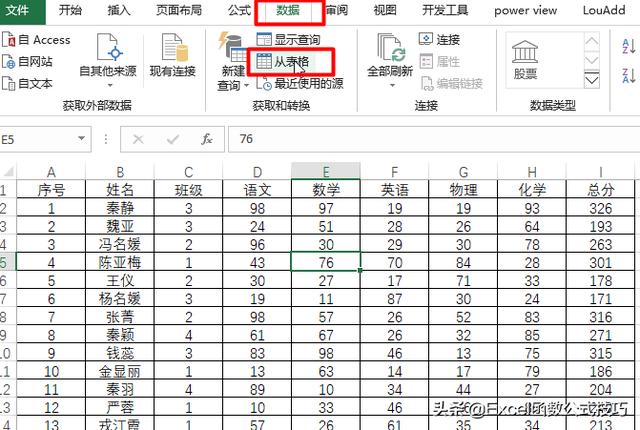The height and width of the screenshot is (430, 640).
Task: Click the 属性 connections option
Action: [x=440, y=62]
